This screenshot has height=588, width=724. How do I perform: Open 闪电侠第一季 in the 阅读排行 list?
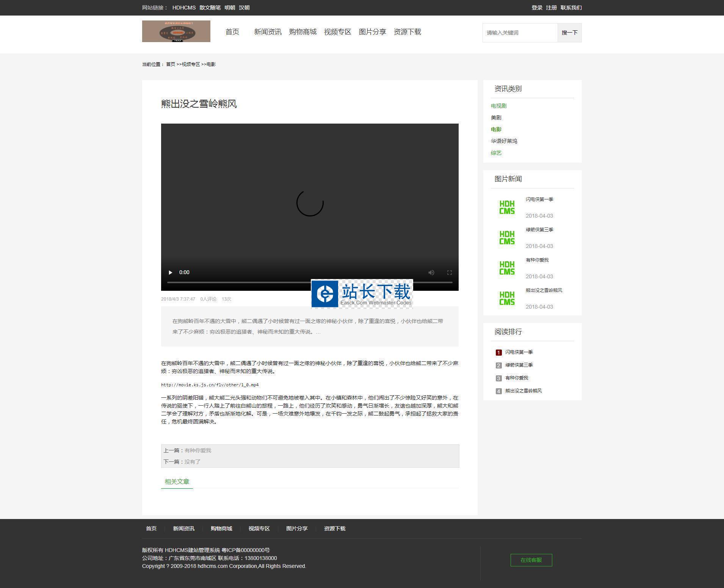519,352
